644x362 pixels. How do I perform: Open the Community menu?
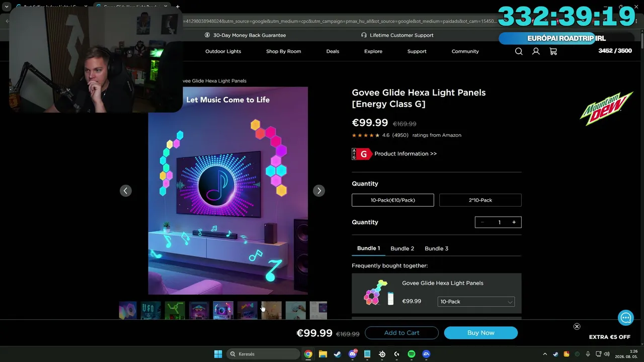pos(465,51)
